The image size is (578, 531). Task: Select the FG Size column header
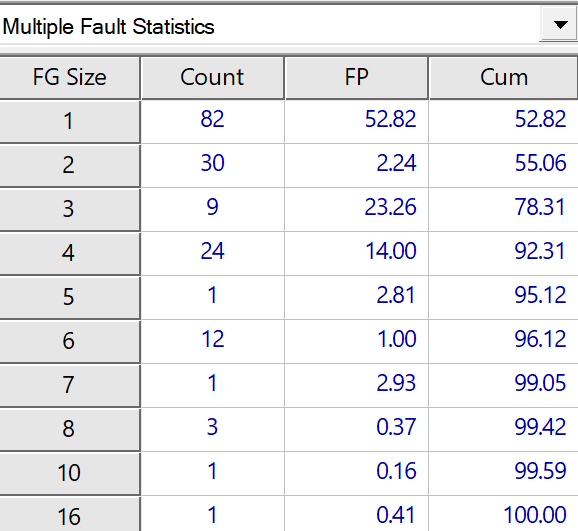pyautogui.click(x=69, y=77)
